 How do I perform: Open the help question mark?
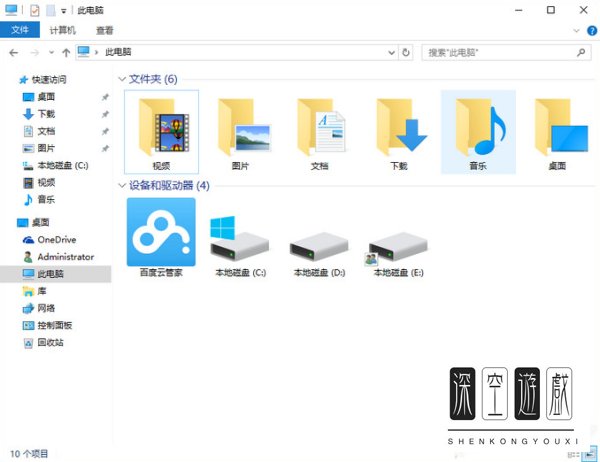click(592, 31)
